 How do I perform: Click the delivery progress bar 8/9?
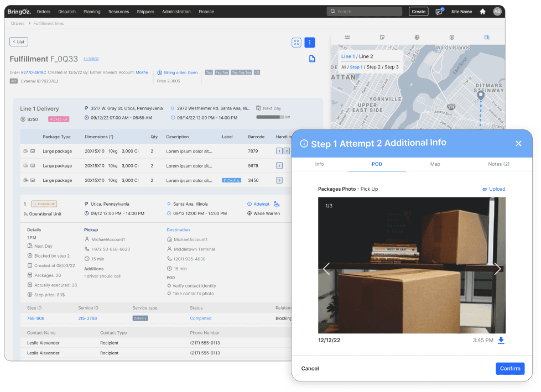click(270, 117)
